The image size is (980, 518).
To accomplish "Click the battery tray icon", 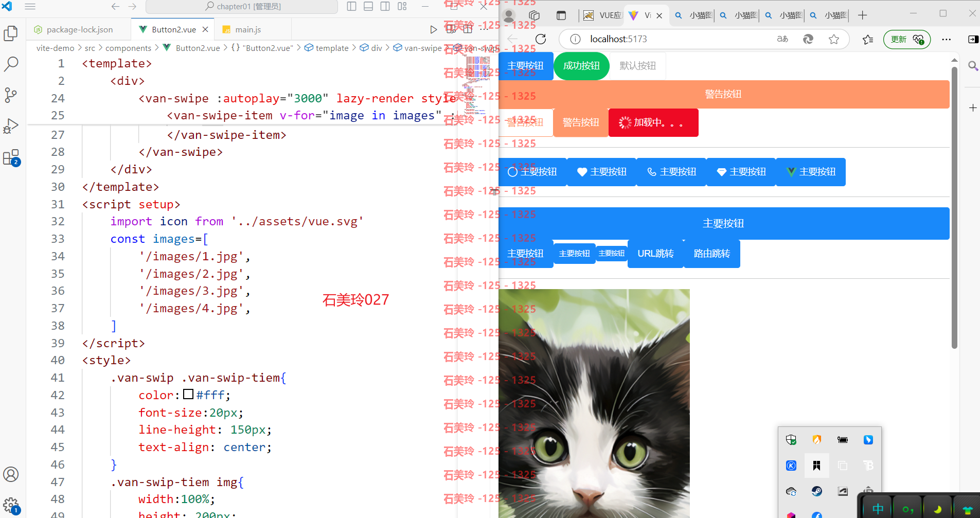I will 842,440.
